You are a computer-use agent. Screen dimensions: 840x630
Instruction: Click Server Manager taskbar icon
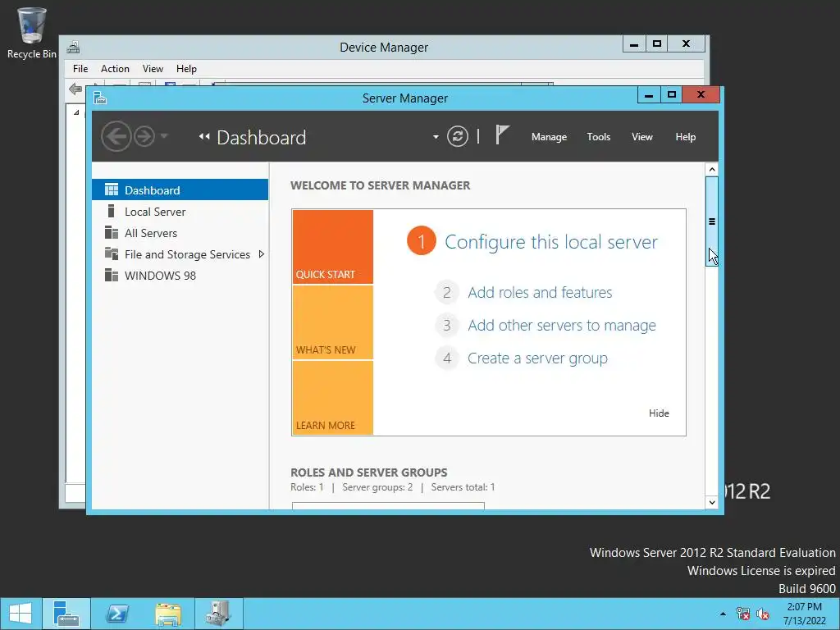pos(66,614)
